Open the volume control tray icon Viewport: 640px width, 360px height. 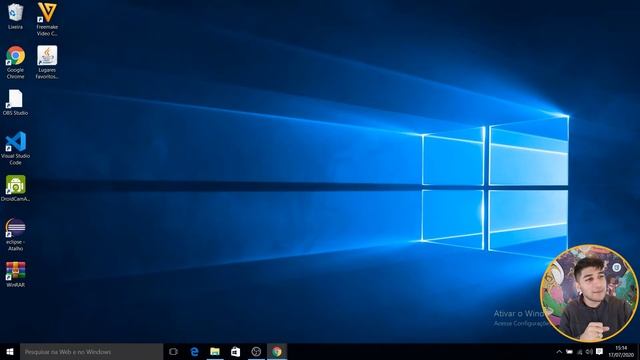589,352
